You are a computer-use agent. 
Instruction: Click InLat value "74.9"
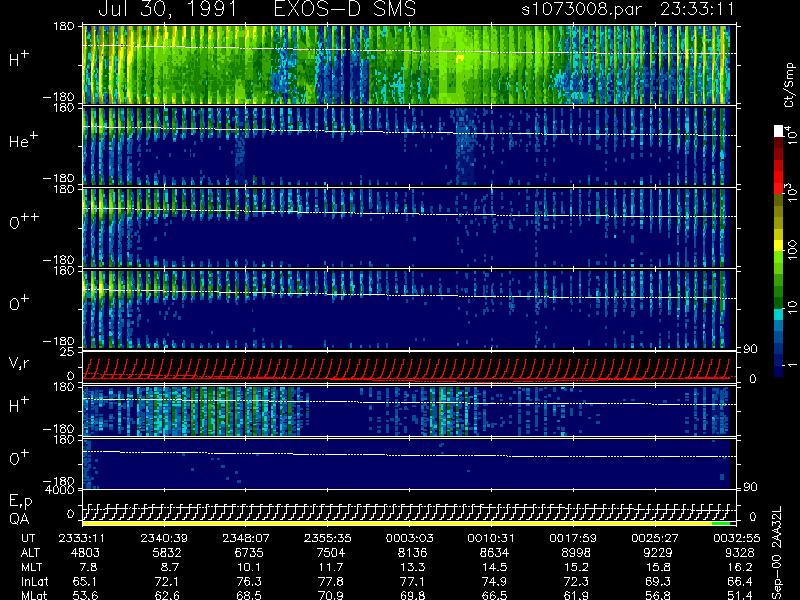[495, 582]
